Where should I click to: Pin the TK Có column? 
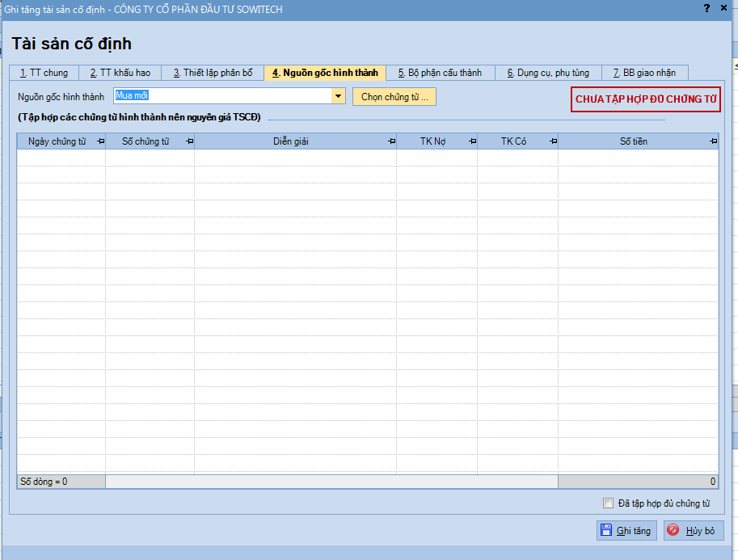point(553,141)
